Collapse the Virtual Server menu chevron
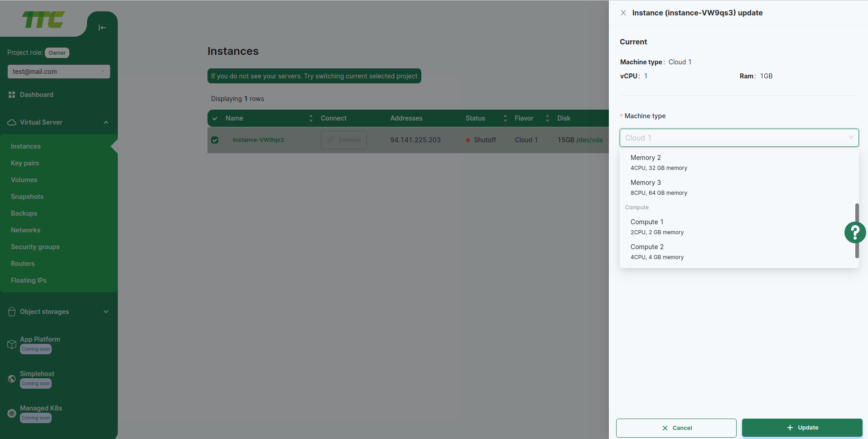This screenshot has height=439, width=868. click(106, 122)
